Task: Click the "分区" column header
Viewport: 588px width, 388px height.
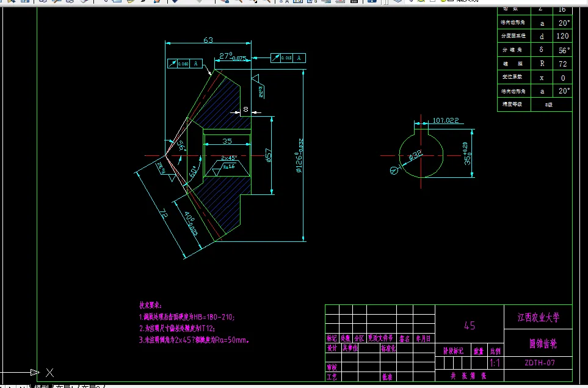Action: click(x=359, y=339)
